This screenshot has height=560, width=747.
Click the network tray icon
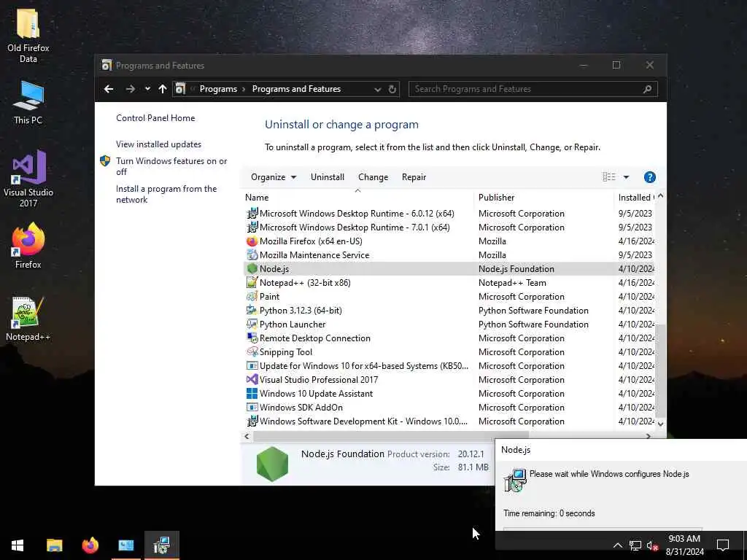pyautogui.click(x=635, y=545)
